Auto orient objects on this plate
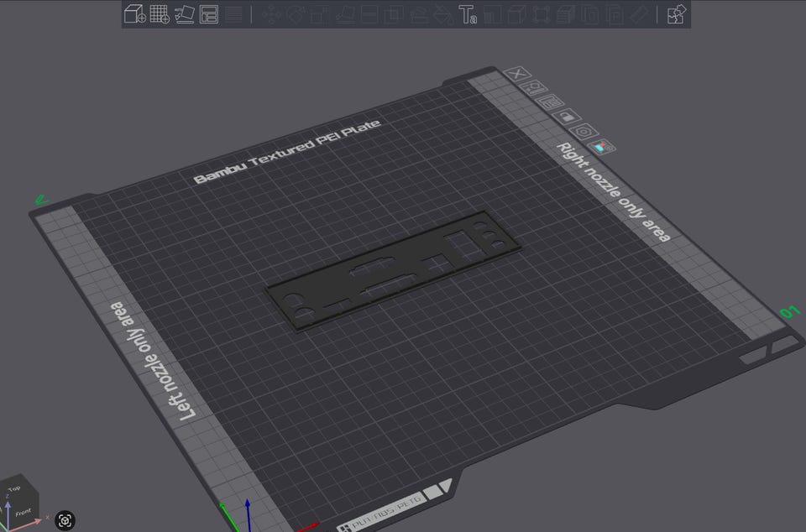 click(536, 88)
